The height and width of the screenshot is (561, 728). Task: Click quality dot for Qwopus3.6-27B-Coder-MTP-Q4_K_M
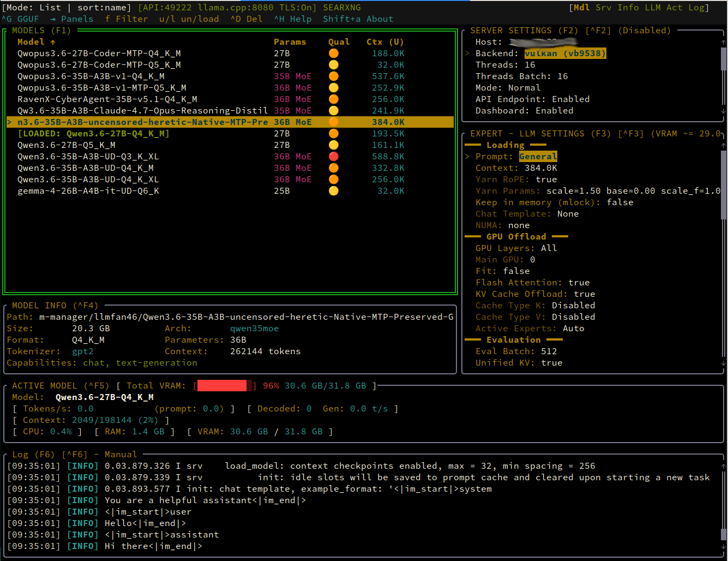point(333,53)
